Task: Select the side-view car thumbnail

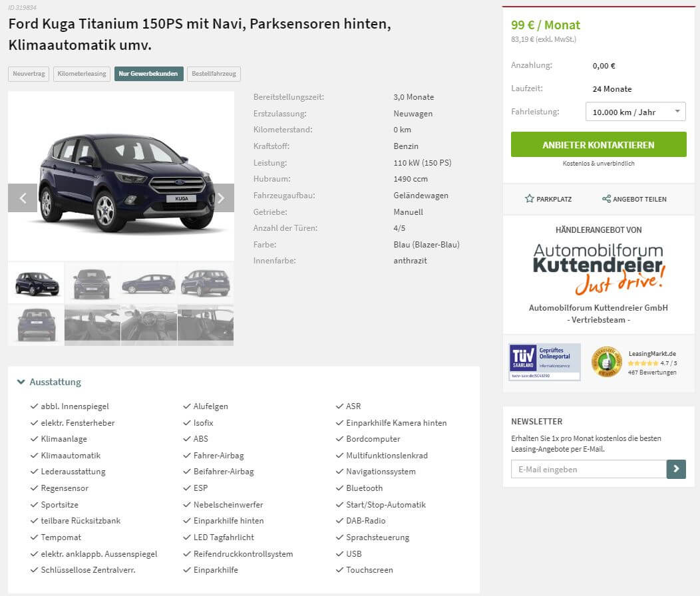Action: pos(149,283)
